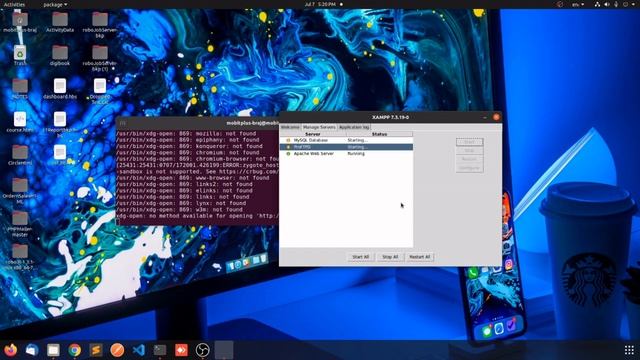Open the en input language dropdown
The width and height of the screenshot is (640, 360).
coord(578,4)
